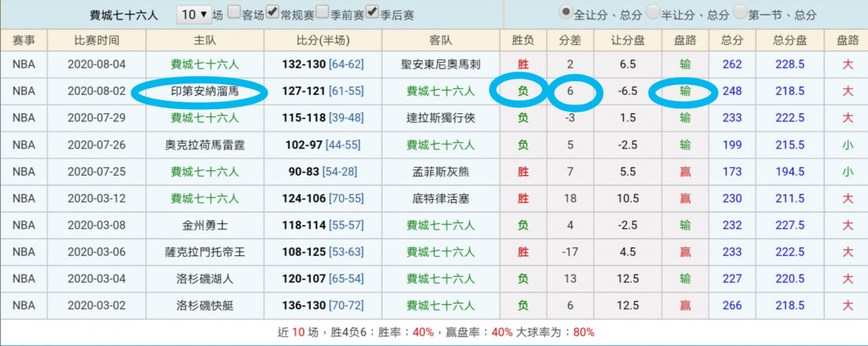Open the 聖安東尼奧馬刺 team link

pyautogui.click(x=440, y=65)
